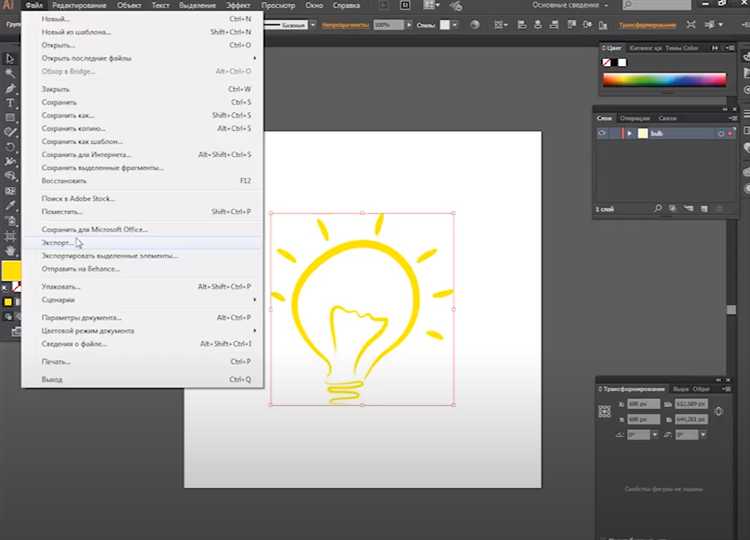The height and width of the screenshot is (540, 750).
Task: Click the Непрозрачность link in control bar
Action: point(345,24)
